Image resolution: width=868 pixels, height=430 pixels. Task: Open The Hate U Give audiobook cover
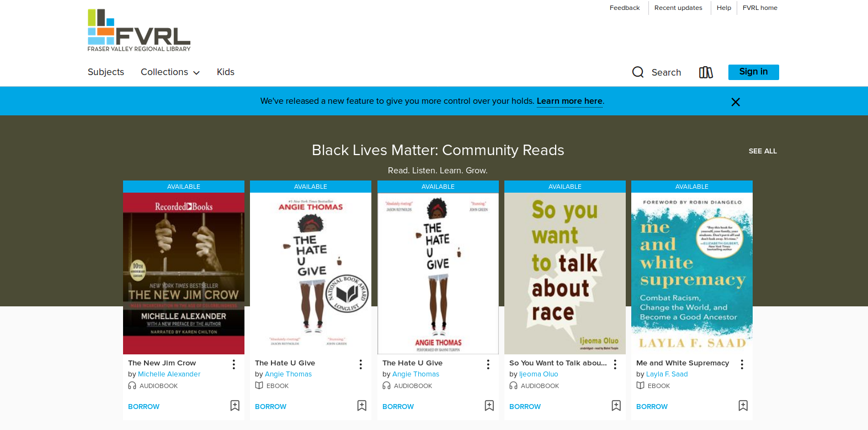click(438, 273)
